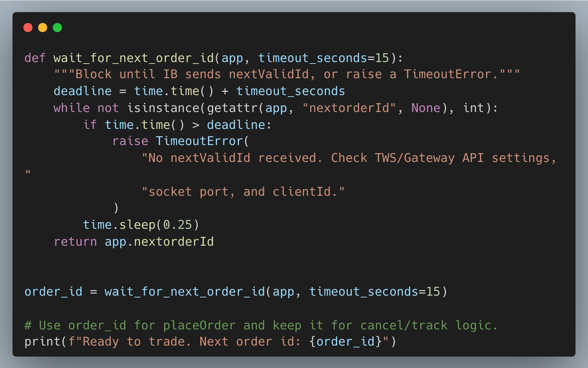The image size is (588, 368).
Task: Click the "None" keyword in the while line
Action: (x=426, y=108)
